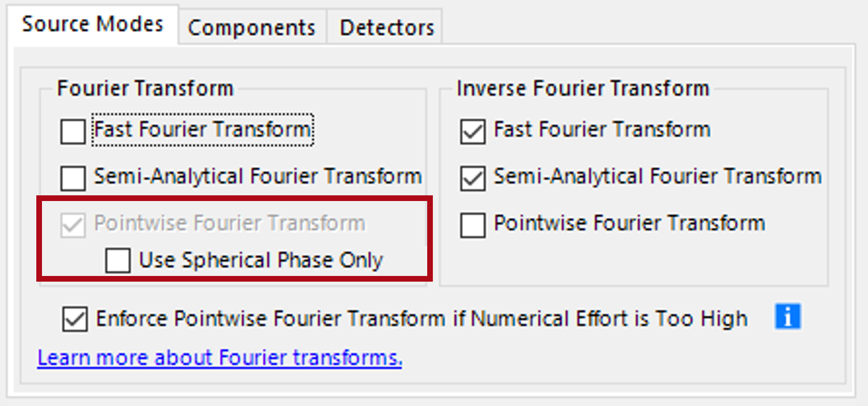Screen dimensions: 868x406
Task: Switch to the Components tab
Action: pos(252,27)
